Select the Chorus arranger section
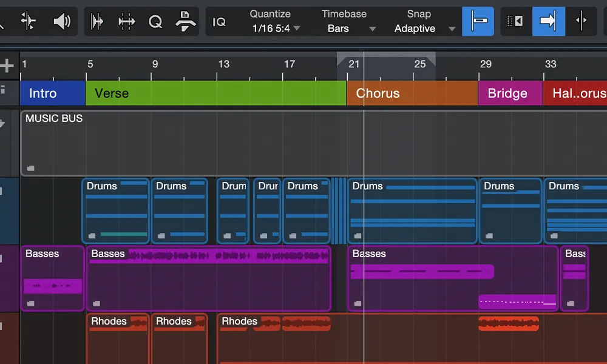This screenshot has height=364, width=607. pyautogui.click(x=412, y=93)
